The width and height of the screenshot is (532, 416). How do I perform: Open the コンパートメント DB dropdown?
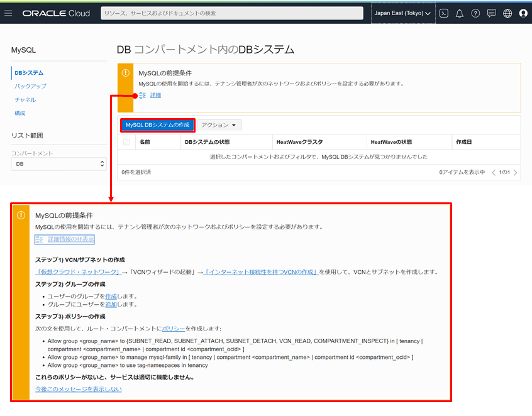[59, 164]
